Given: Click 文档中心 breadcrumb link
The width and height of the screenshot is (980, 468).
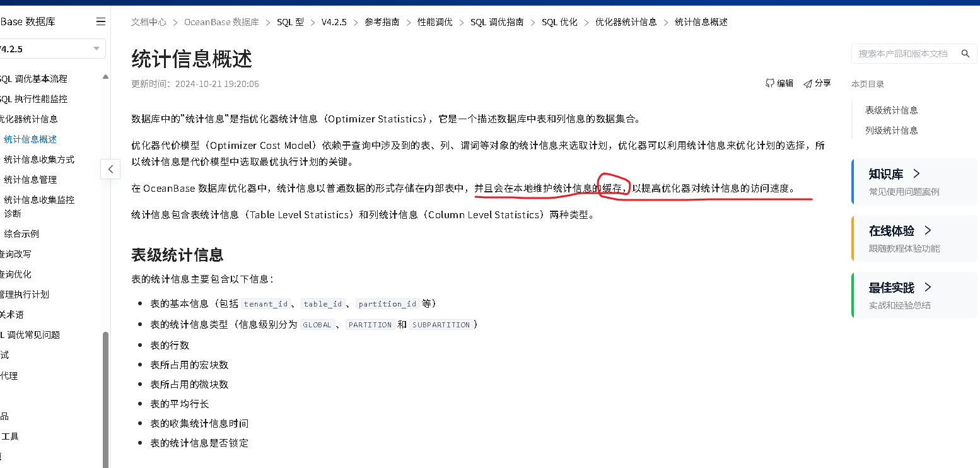Looking at the screenshot, I should (149, 22).
